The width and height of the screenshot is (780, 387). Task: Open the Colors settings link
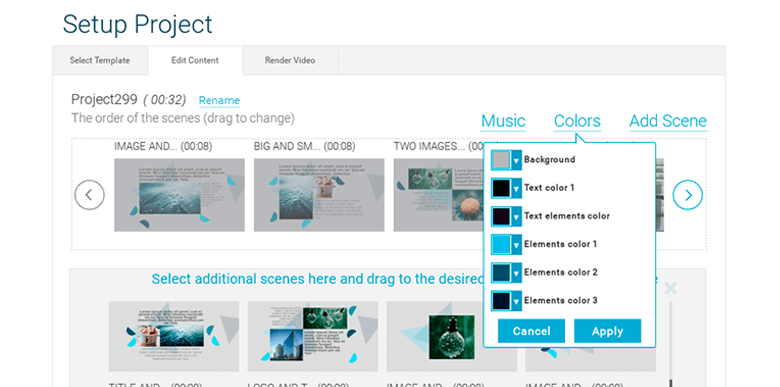577,121
